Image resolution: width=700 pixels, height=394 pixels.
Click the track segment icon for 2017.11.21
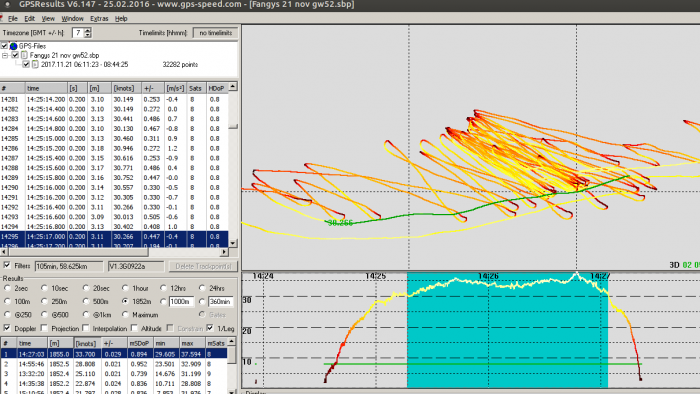click(35, 65)
